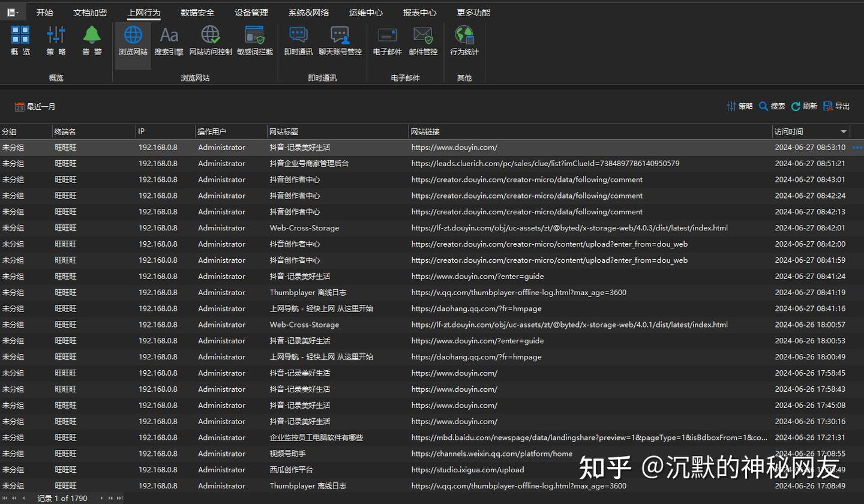Go to the next page of records
Image resolution: width=864 pixels, height=504 pixels.
pyautogui.click(x=110, y=498)
